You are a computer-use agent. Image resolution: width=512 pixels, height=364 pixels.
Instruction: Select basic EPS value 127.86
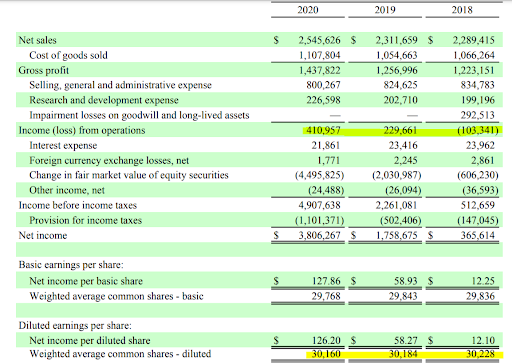point(326,281)
